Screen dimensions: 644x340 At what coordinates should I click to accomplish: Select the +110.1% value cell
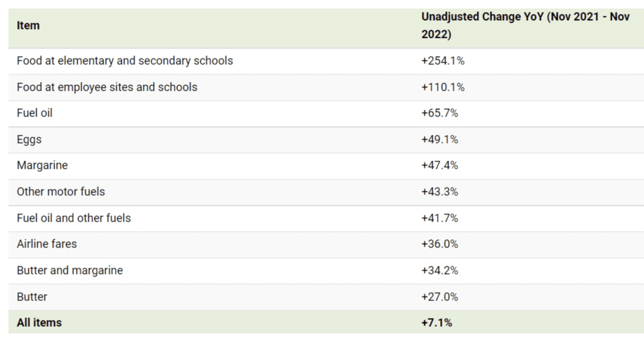pos(443,87)
